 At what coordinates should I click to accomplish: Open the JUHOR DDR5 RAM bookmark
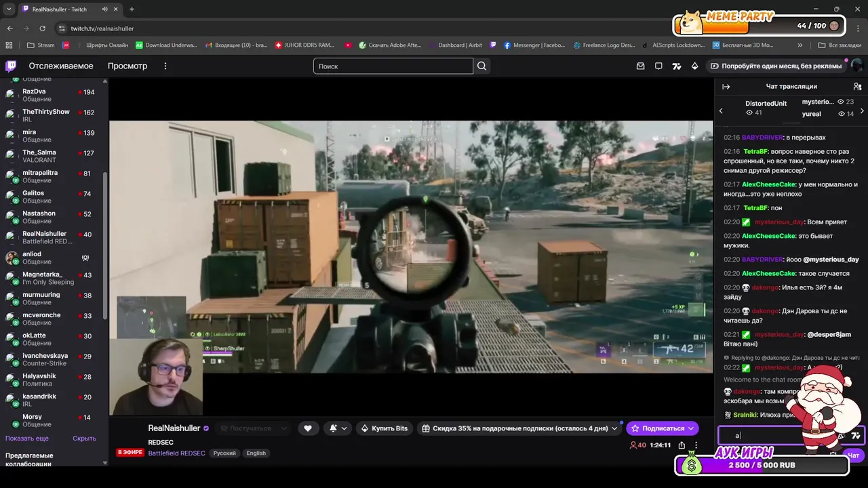[304, 45]
